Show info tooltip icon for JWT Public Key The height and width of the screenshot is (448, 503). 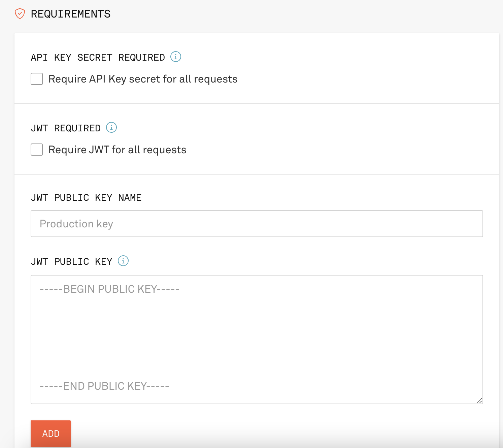coord(123,261)
